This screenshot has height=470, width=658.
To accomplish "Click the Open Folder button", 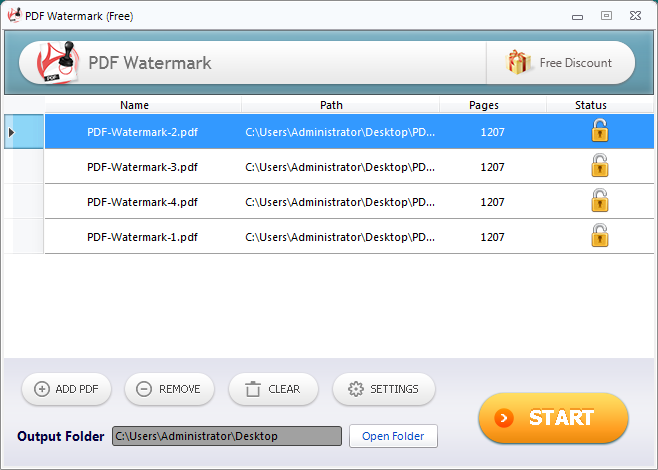I will tap(393, 436).
